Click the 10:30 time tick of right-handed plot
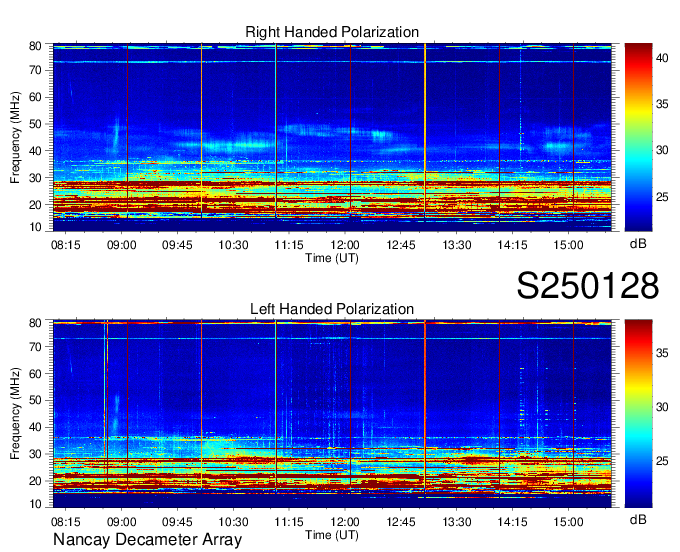The width and height of the screenshot is (680, 552). coord(233,245)
